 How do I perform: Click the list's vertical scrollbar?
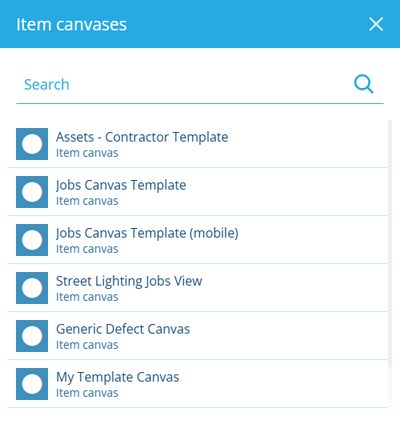(x=390, y=243)
